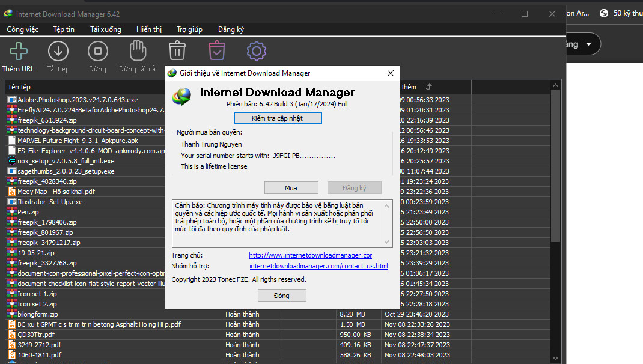Click the warning text scroll down arrow
This screenshot has height=364, width=643.
[386, 242]
